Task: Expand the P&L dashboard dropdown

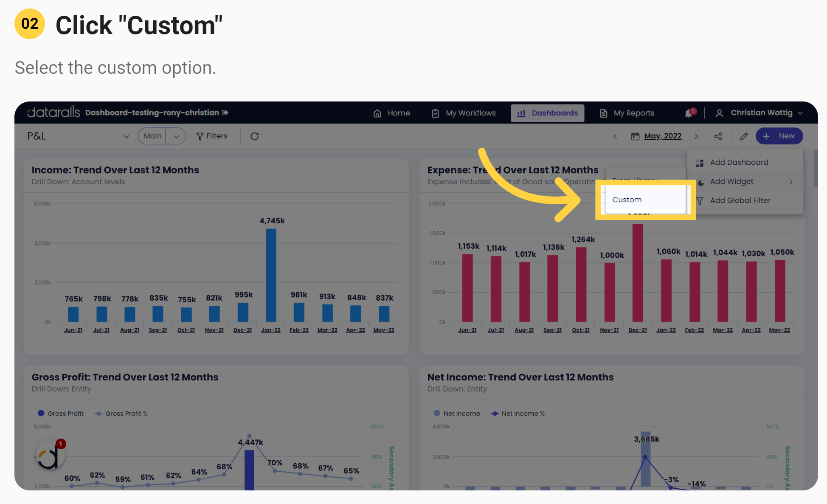Action: pos(126,136)
